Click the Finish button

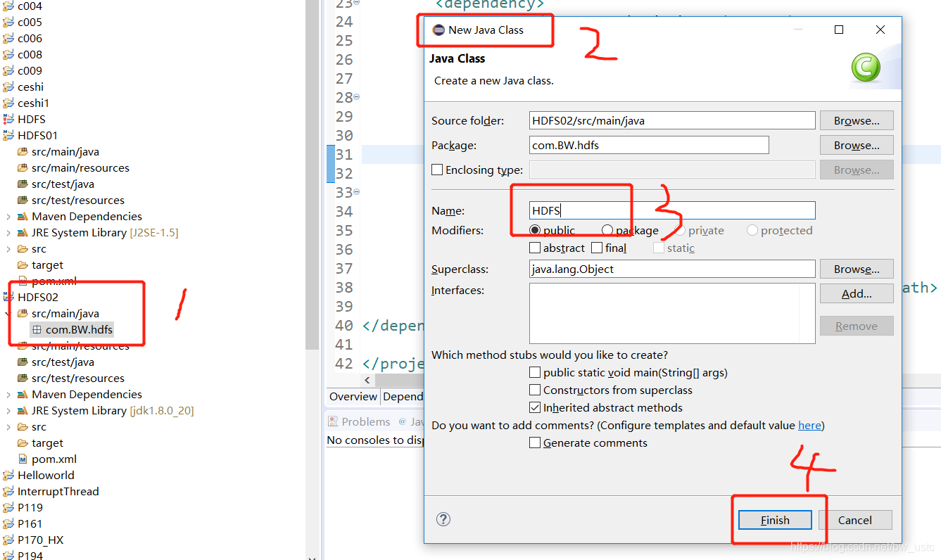pyautogui.click(x=775, y=520)
